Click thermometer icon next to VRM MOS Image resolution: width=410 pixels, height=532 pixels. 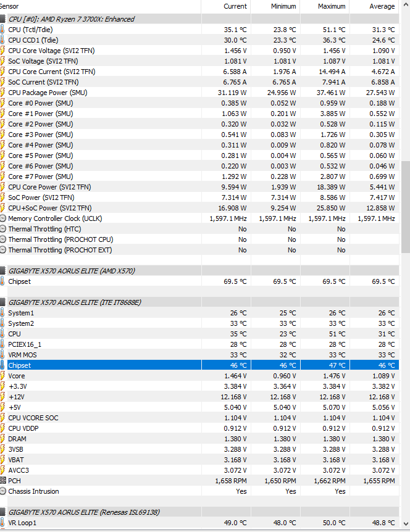tap(2, 355)
